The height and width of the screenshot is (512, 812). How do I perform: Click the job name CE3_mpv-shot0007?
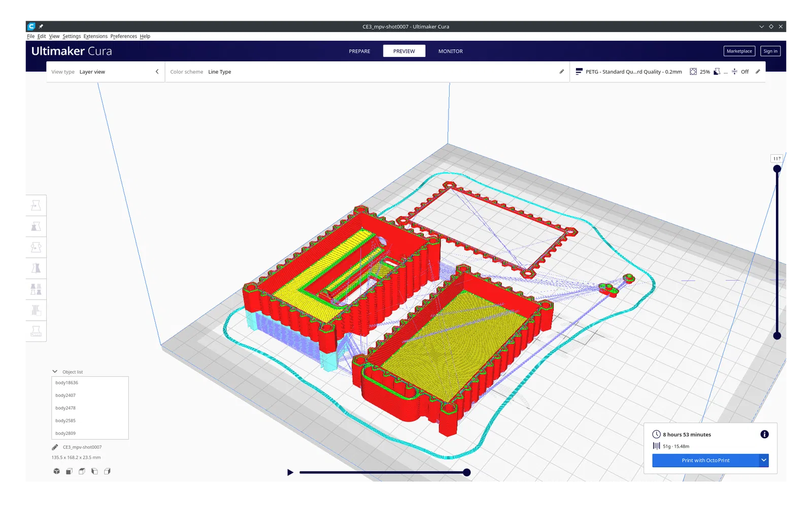[82, 448]
